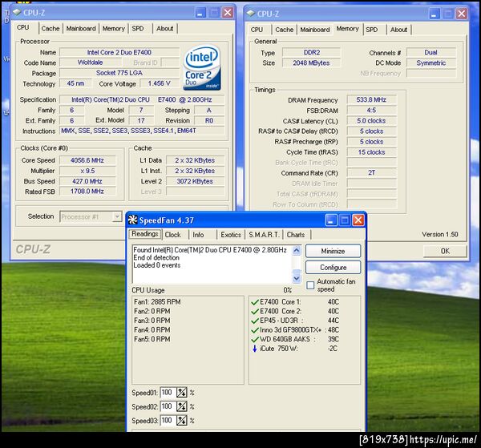Click the SpeedFan Minimize button

click(333, 251)
